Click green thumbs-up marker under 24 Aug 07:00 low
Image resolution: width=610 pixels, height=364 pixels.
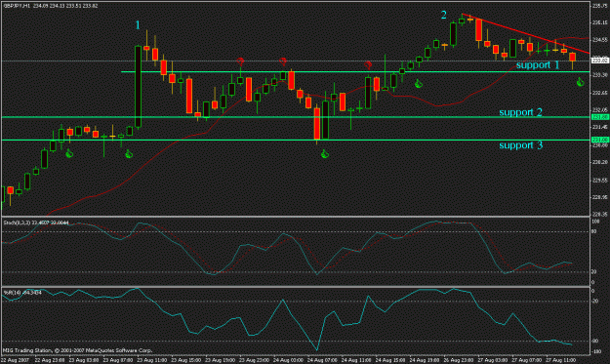325,154
